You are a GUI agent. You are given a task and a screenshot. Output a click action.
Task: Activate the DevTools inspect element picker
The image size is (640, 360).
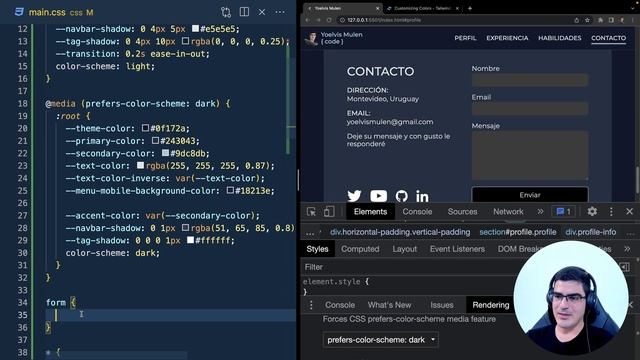tap(311, 211)
